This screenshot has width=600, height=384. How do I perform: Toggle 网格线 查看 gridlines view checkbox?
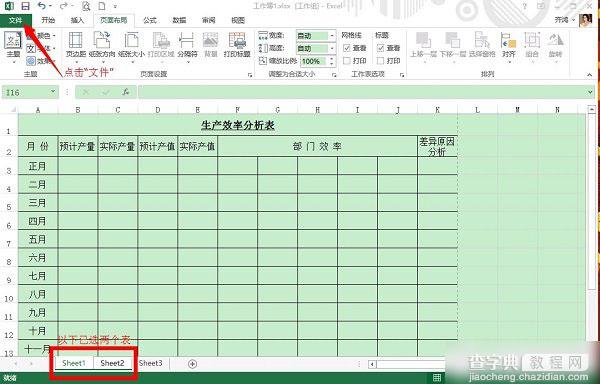tap(347, 48)
